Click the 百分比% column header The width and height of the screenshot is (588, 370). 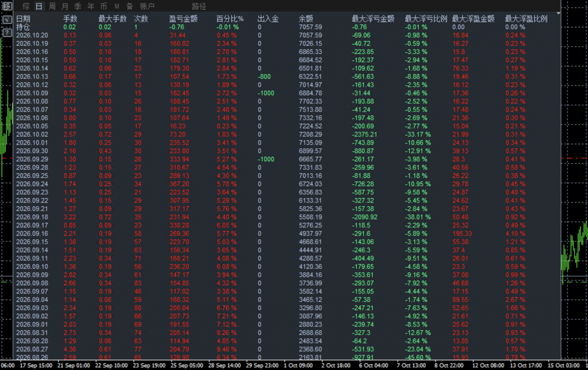230,19
